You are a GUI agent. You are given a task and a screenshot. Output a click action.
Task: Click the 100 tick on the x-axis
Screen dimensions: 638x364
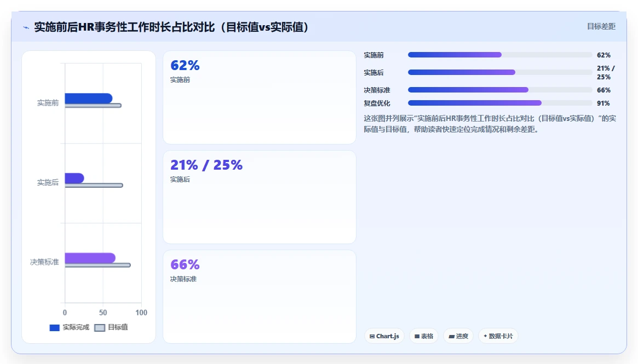141,313
